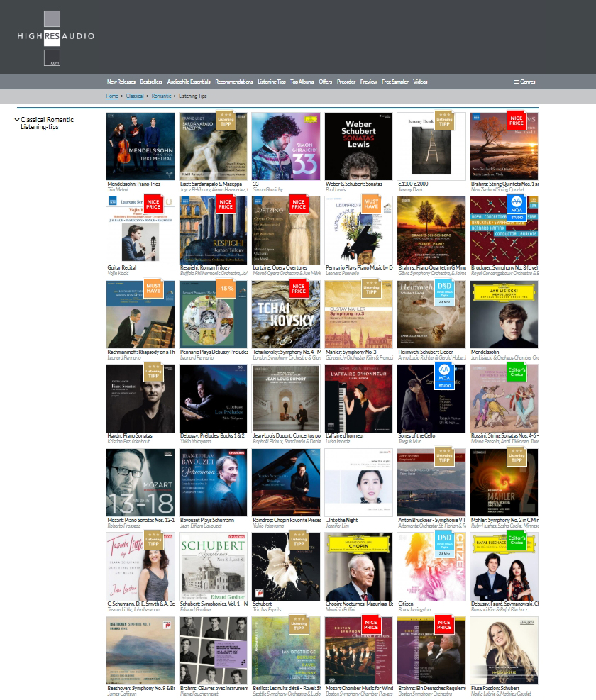
Task: Open the Genres hamburger menu
Action: pos(524,82)
